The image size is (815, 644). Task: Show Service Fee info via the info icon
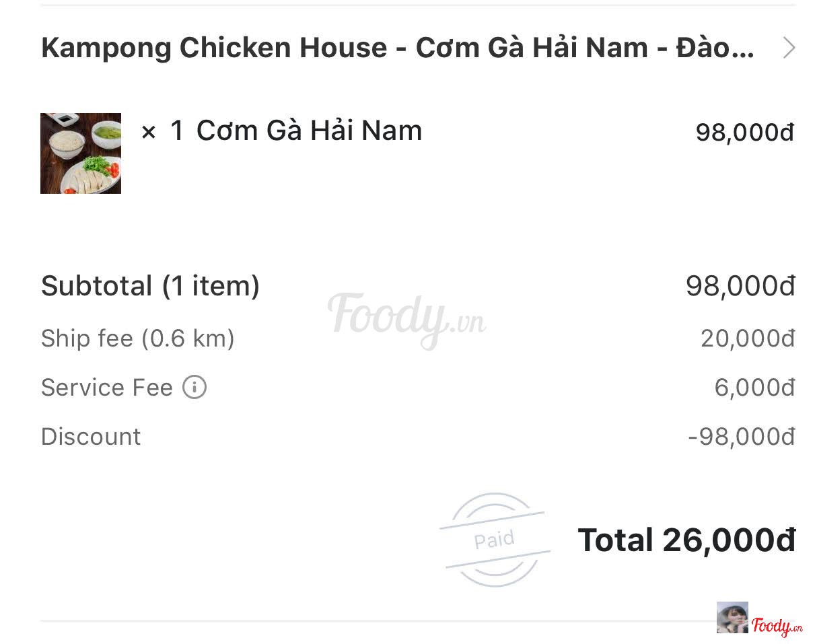(x=194, y=388)
